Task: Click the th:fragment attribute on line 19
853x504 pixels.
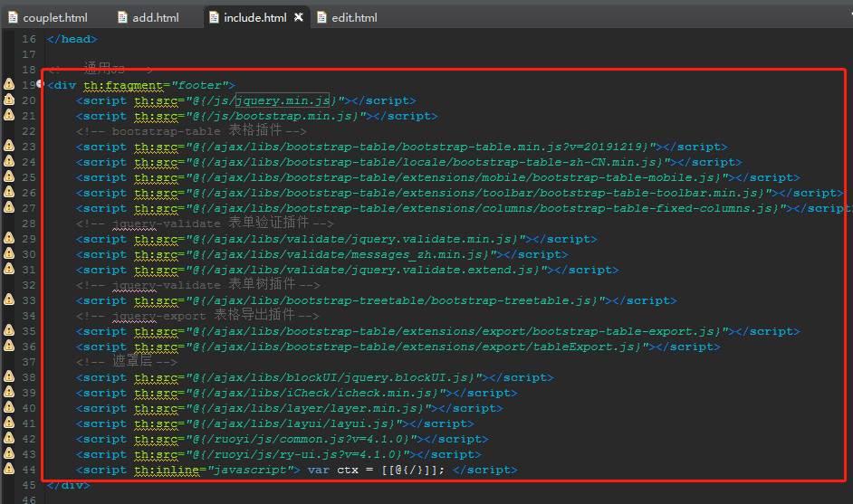Action: (123, 85)
